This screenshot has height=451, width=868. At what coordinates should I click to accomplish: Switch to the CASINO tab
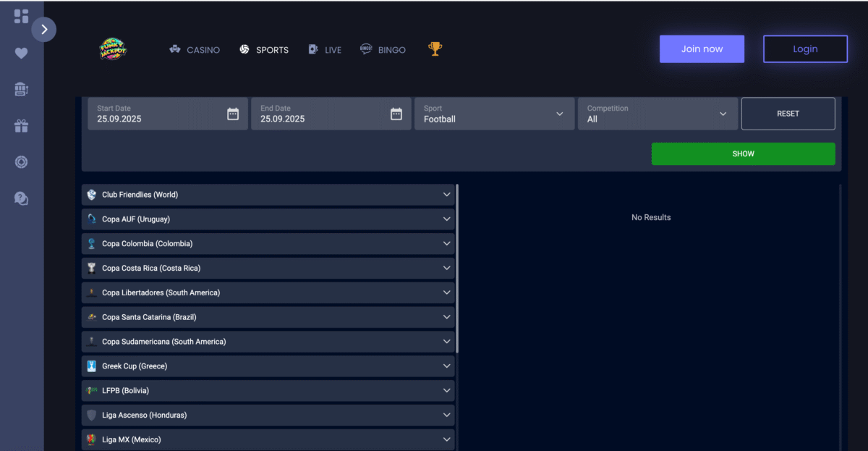(x=195, y=50)
